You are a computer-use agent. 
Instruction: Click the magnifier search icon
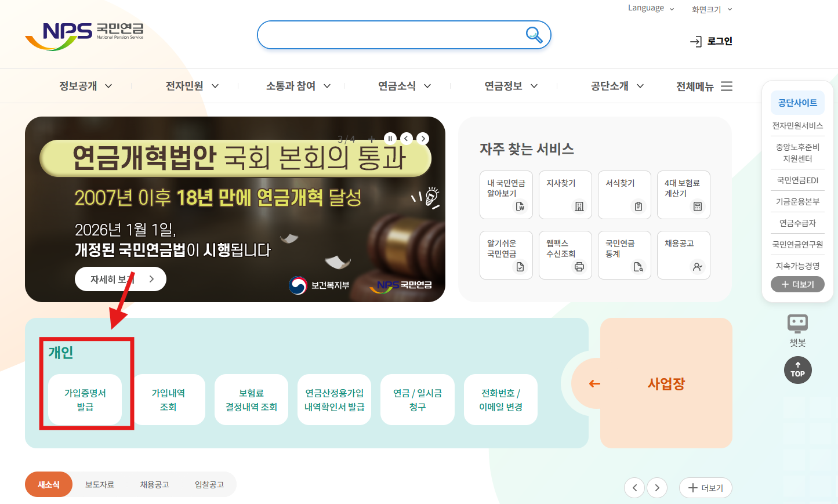coord(534,35)
